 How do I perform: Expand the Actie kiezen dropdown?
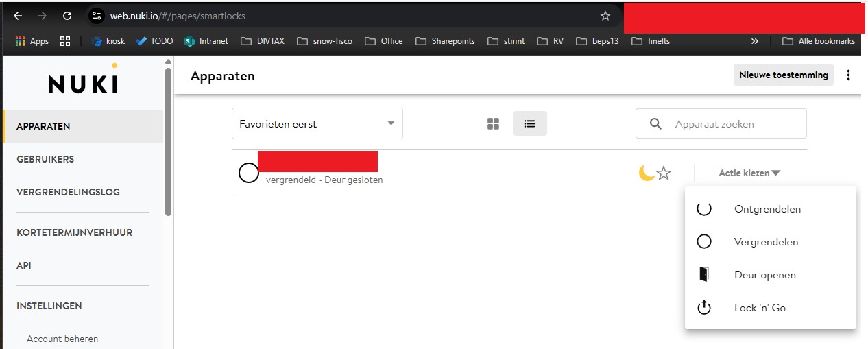[x=749, y=173]
